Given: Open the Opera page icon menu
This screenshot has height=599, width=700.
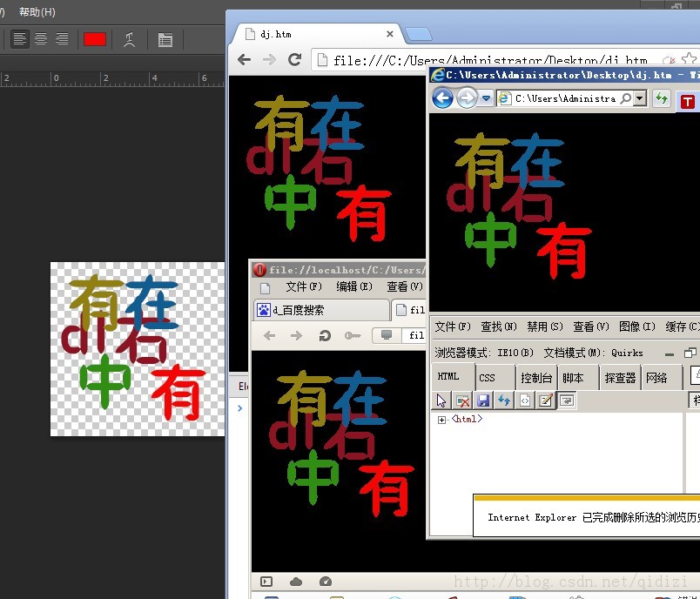Looking at the screenshot, I should tap(266, 288).
